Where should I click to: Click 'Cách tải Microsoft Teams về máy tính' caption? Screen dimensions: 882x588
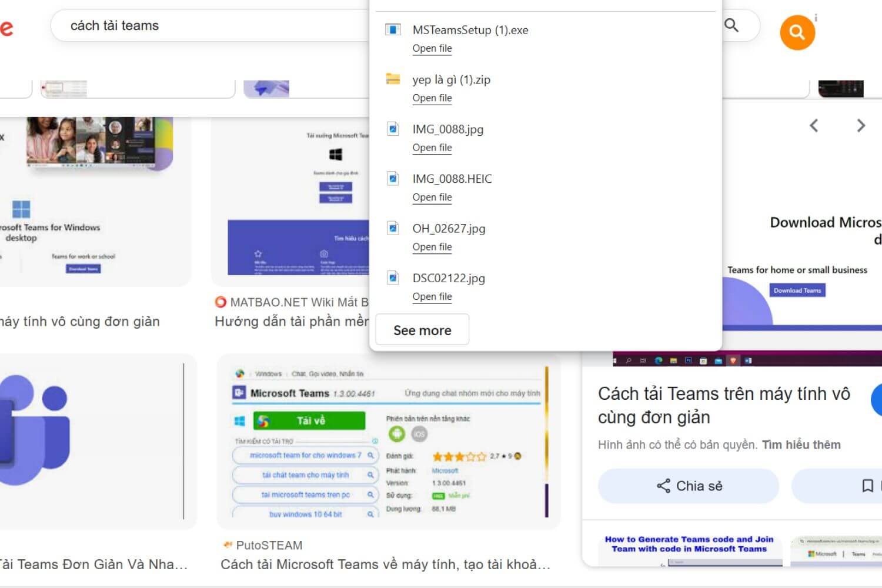tap(386, 564)
